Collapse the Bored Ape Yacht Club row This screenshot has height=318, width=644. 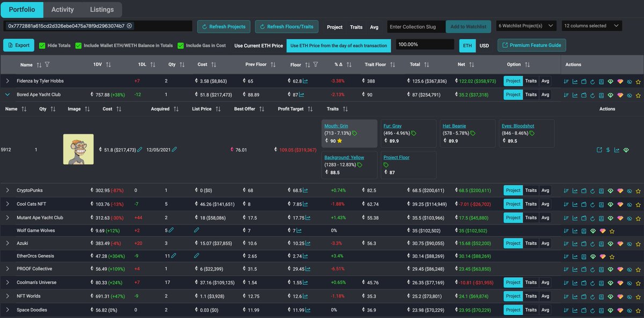[8, 94]
